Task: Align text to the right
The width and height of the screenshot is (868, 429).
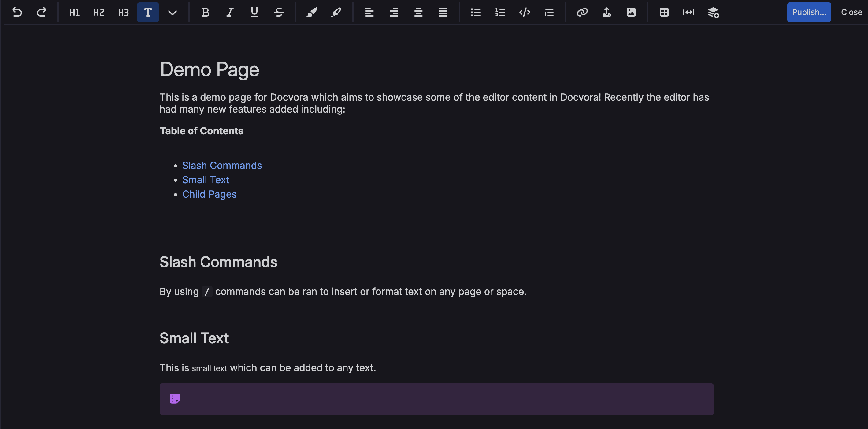Action: [x=394, y=13]
